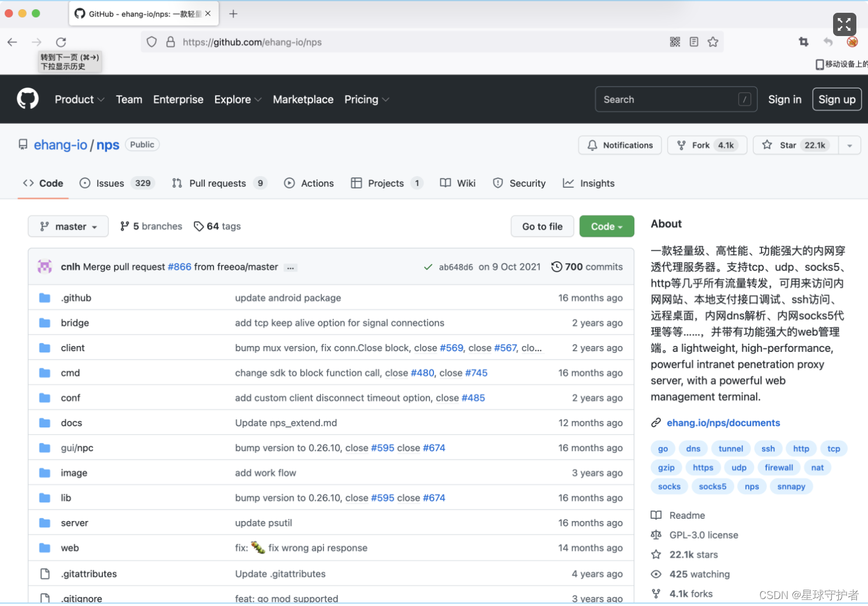Click the book icon beside Readme

656,515
